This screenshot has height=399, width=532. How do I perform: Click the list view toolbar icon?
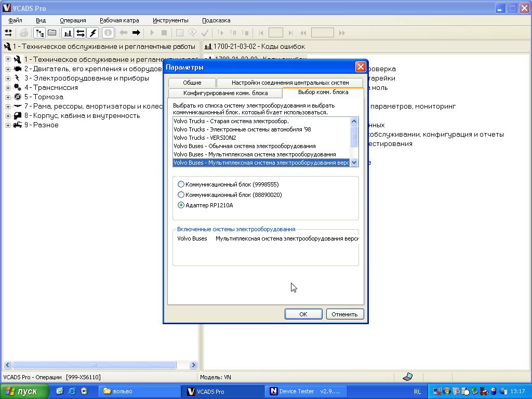click(52, 33)
